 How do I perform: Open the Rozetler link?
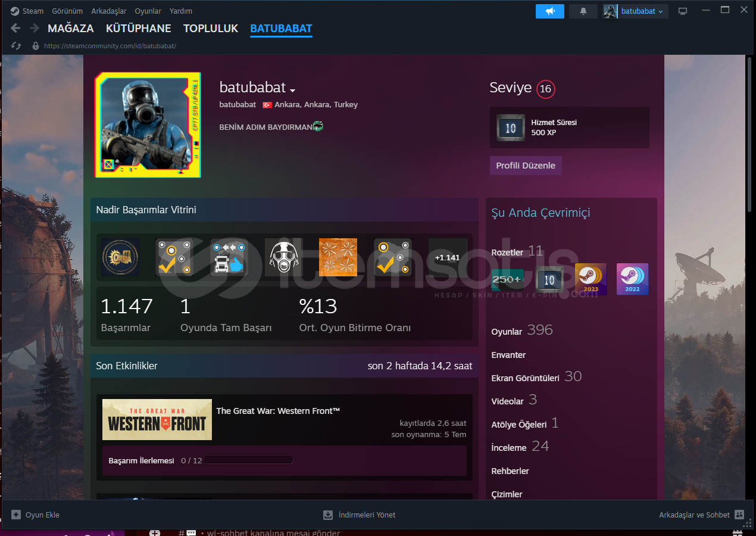click(x=507, y=252)
